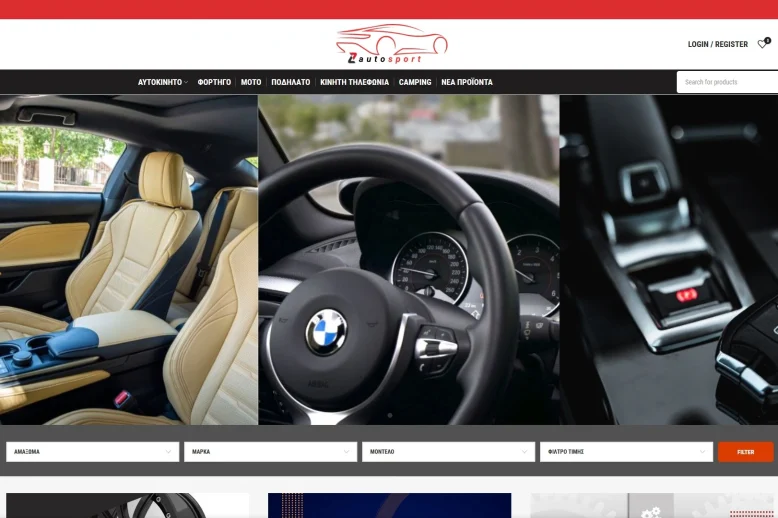
Task: Go to ΦΟΡΤΗΓΟ category
Action: click(x=214, y=82)
